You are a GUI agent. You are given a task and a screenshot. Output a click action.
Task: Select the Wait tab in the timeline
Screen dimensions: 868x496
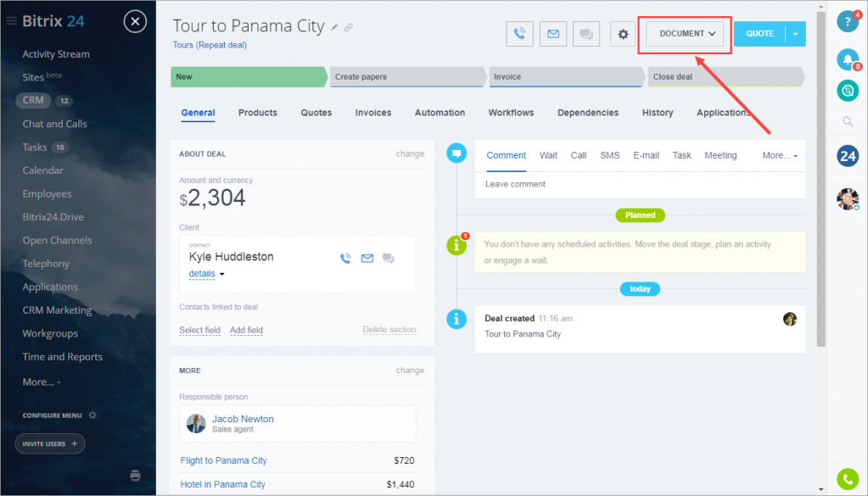(x=548, y=155)
